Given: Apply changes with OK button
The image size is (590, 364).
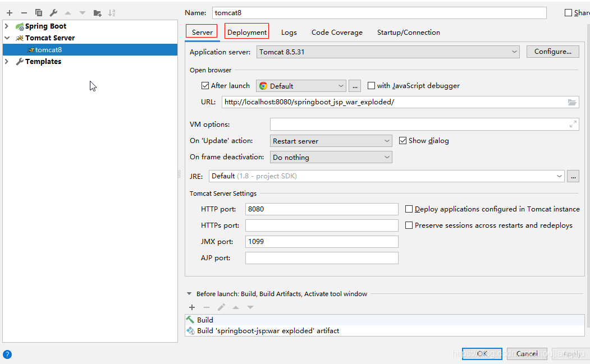Looking at the screenshot, I should tap(482, 353).
